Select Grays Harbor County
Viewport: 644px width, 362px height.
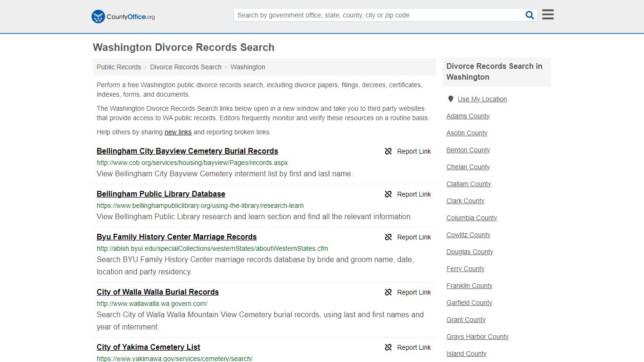(x=478, y=337)
